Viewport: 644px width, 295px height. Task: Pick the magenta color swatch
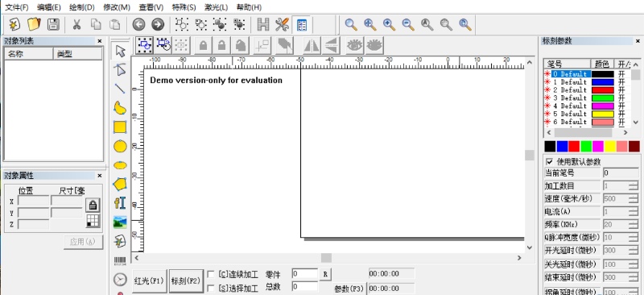[x=598, y=146]
